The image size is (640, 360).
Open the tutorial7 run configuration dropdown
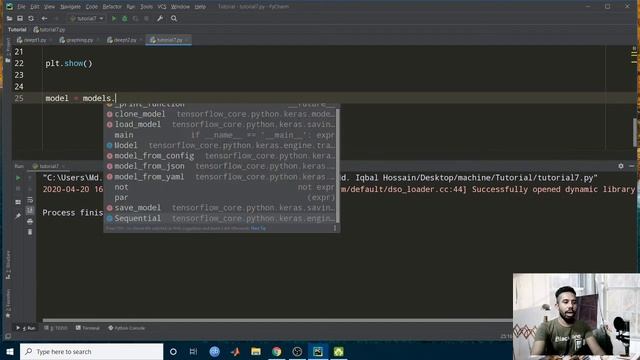[87, 18]
